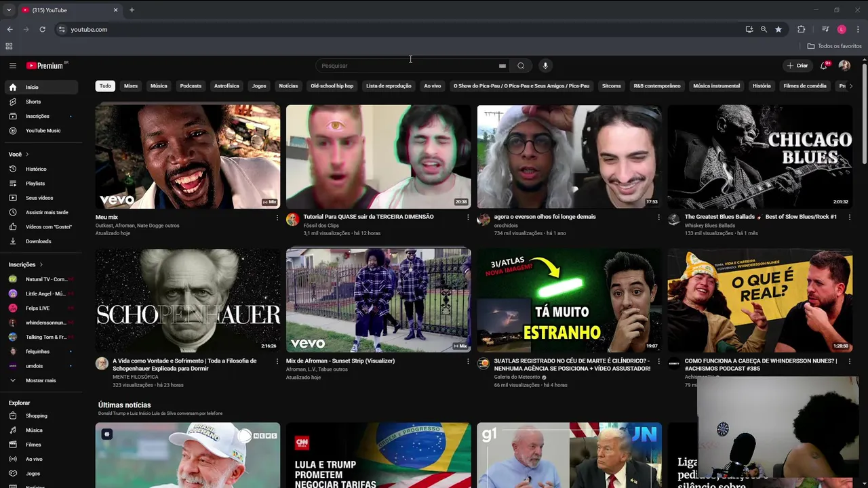Open Chicago Blues video thumbnail
The image size is (868, 488).
tap(760, 157)
